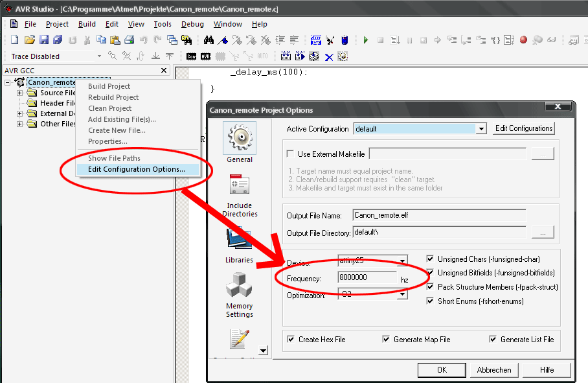The width and height of the screenshot is (588, 383).
Task: Select the General page gear icon
Action: click(x=240, y=138)
